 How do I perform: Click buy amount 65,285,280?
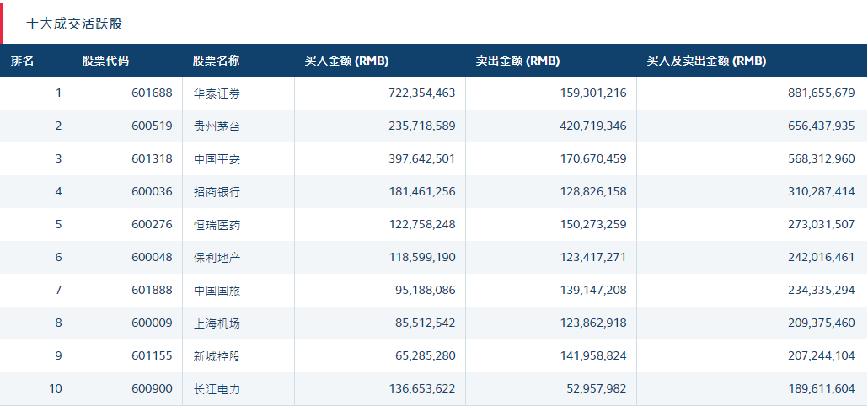click(x=426, y=355)
